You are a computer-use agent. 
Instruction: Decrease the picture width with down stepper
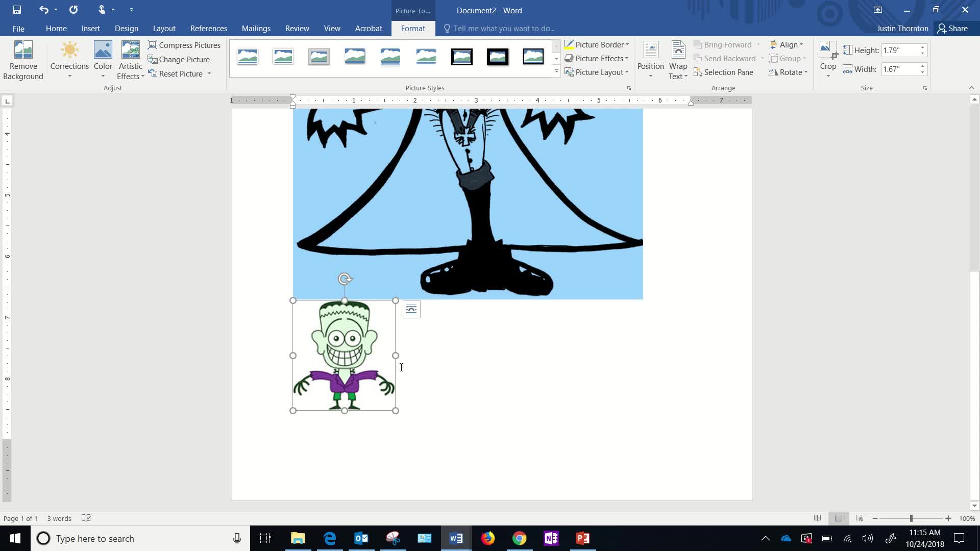(922, 72)
